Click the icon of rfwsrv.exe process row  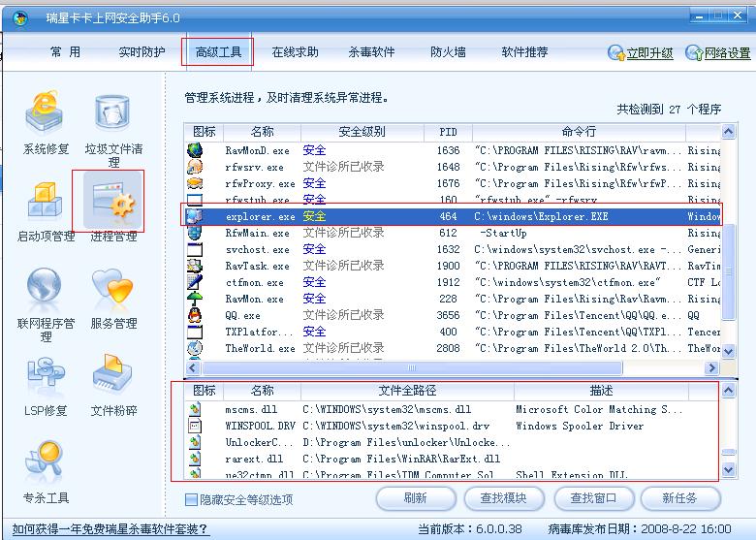coord(195,167)
